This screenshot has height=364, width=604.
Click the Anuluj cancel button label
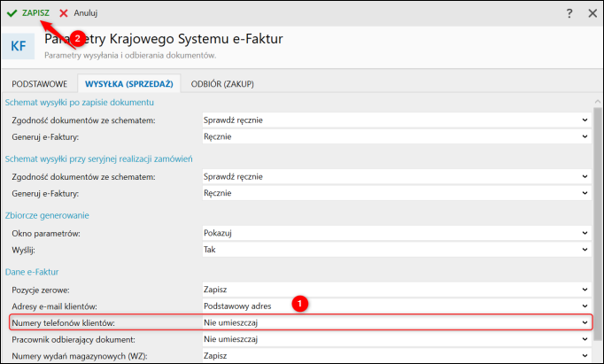pyautogui.click(x=86, y=13)
